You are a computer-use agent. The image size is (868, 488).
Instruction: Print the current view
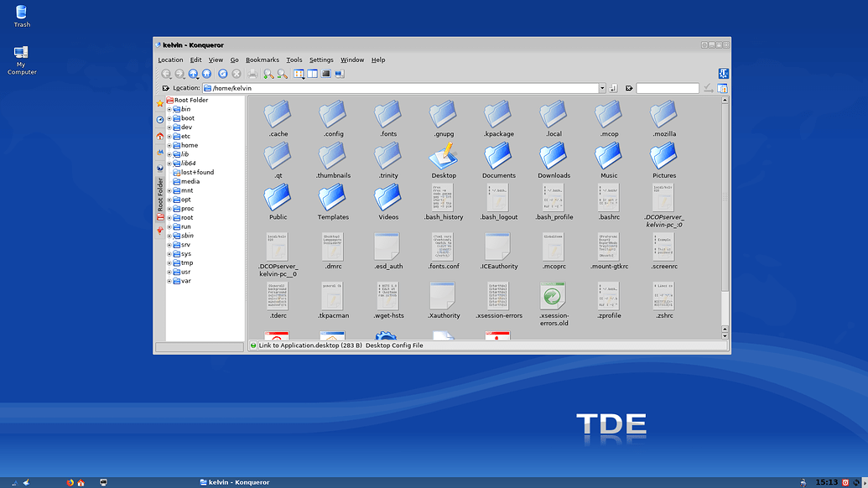[252, 74]
